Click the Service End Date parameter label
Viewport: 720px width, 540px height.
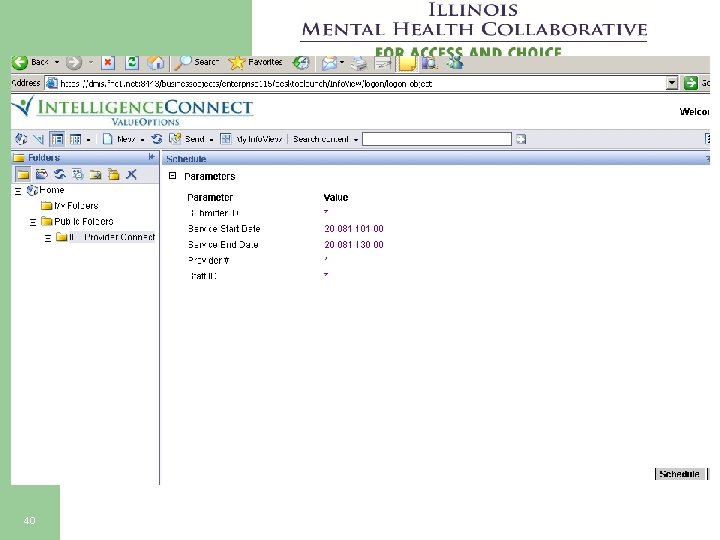pos(223,244)
